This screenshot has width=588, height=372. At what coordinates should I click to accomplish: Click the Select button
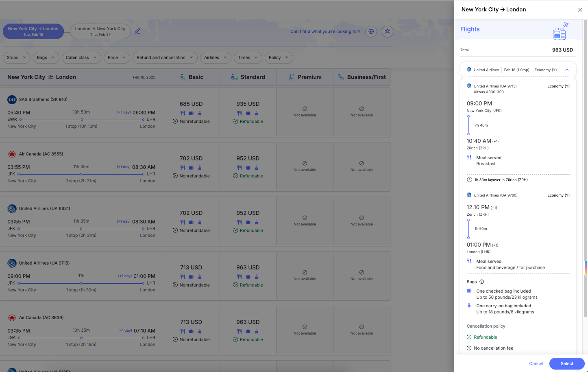coord(567,363)
